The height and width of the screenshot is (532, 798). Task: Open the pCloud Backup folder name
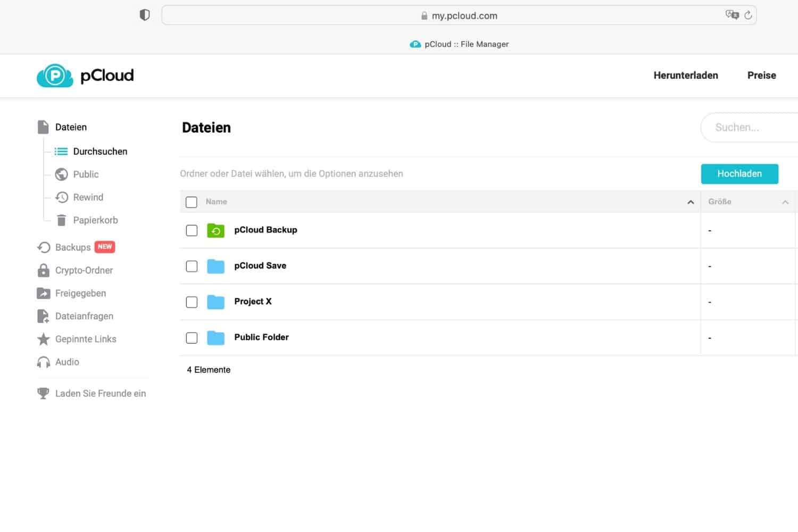(x=265, y=230)
